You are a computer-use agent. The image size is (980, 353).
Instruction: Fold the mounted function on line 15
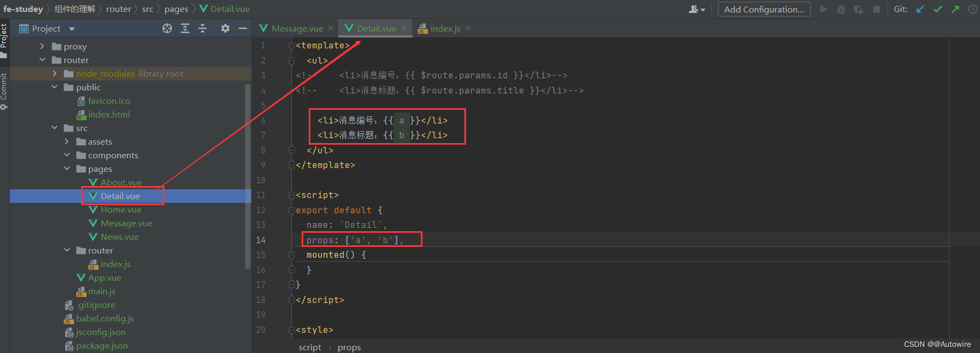[292, 255]
